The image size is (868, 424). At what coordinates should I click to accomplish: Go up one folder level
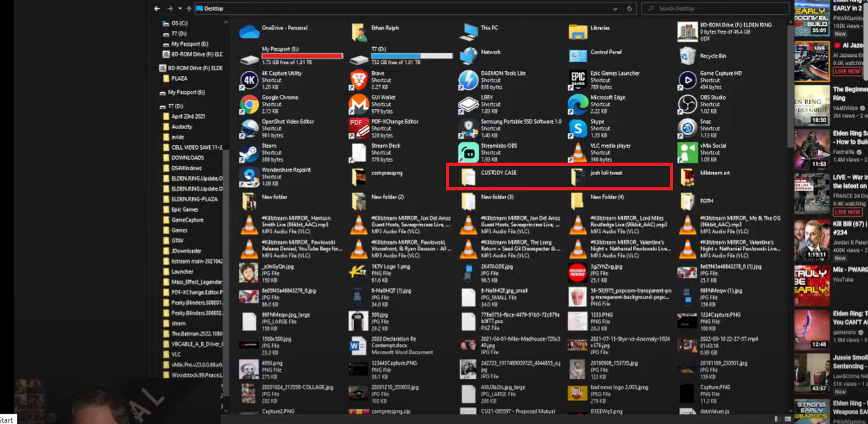tap(188, 8)
